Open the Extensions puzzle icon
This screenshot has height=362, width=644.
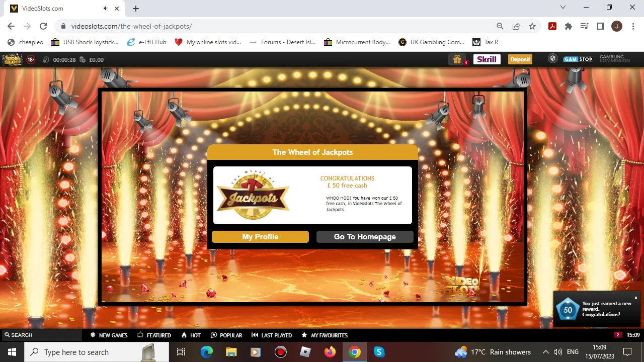pos(569,26)
